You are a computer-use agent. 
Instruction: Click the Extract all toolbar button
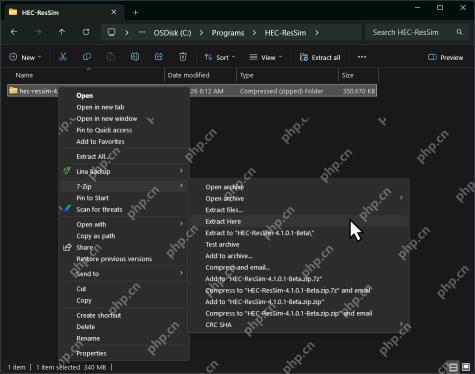(x=320, y=57)
